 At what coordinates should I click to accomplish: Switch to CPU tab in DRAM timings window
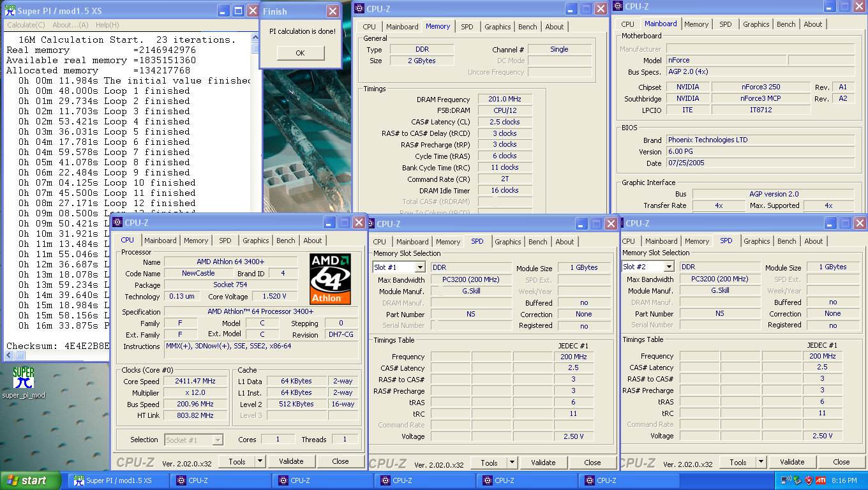pos(369,27)
